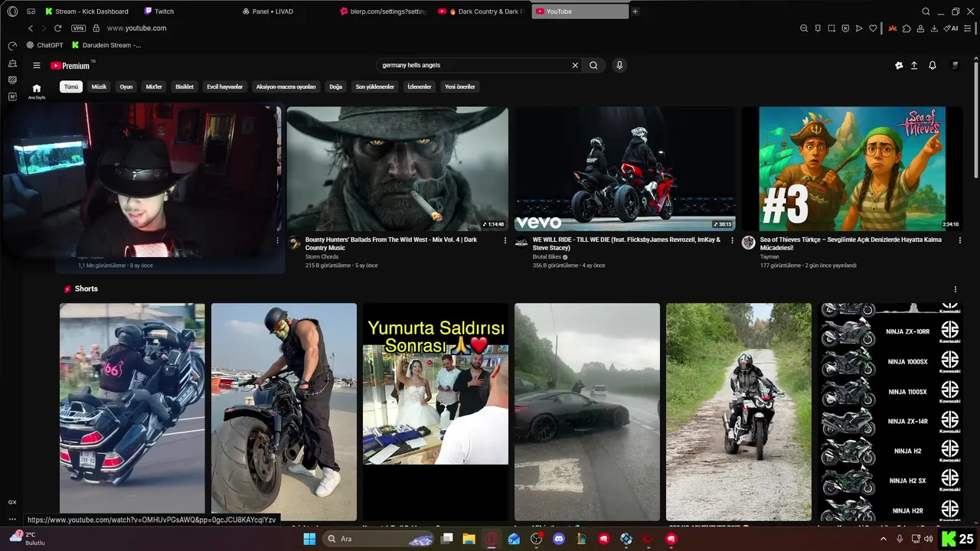Select the Oyun filter chip
This screenshot has height=551, width=980.
tap(126, 87)
